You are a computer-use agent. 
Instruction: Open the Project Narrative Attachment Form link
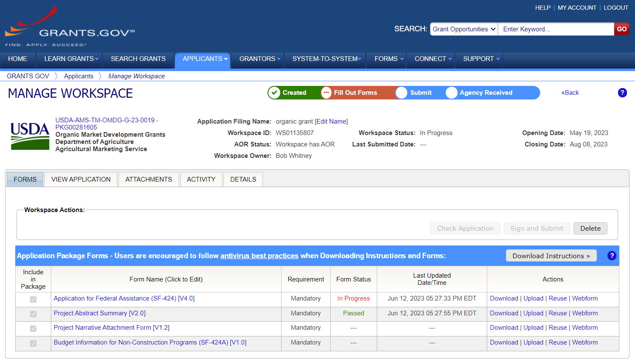(111, 328)
